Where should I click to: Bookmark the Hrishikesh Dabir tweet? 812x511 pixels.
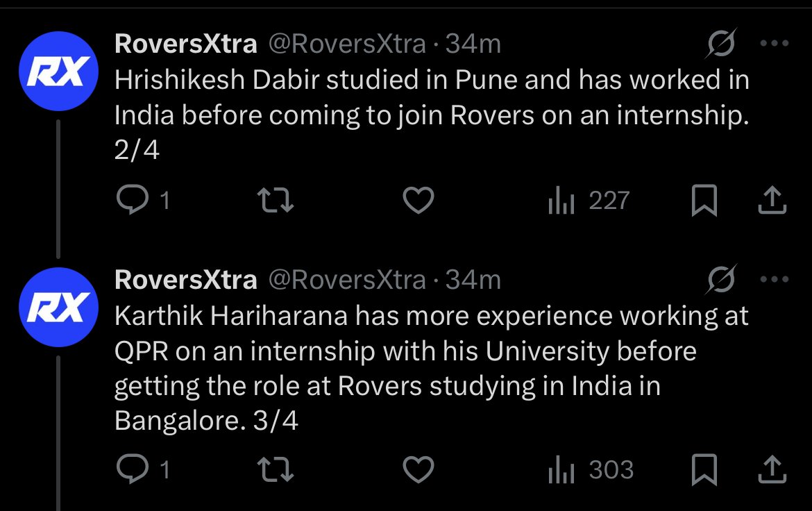pyautogui.click(x=704, y=201)
